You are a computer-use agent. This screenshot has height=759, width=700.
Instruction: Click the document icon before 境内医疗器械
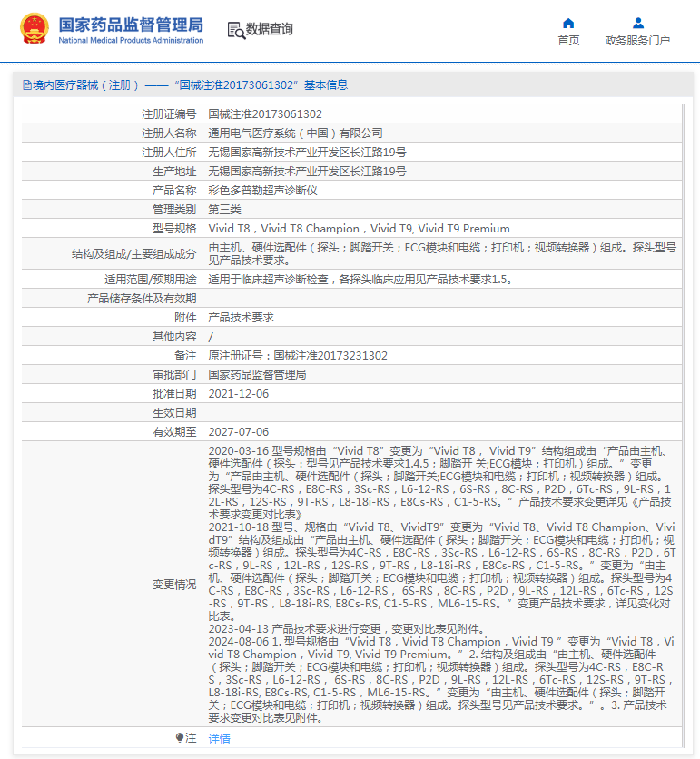(x=27, y=85)
